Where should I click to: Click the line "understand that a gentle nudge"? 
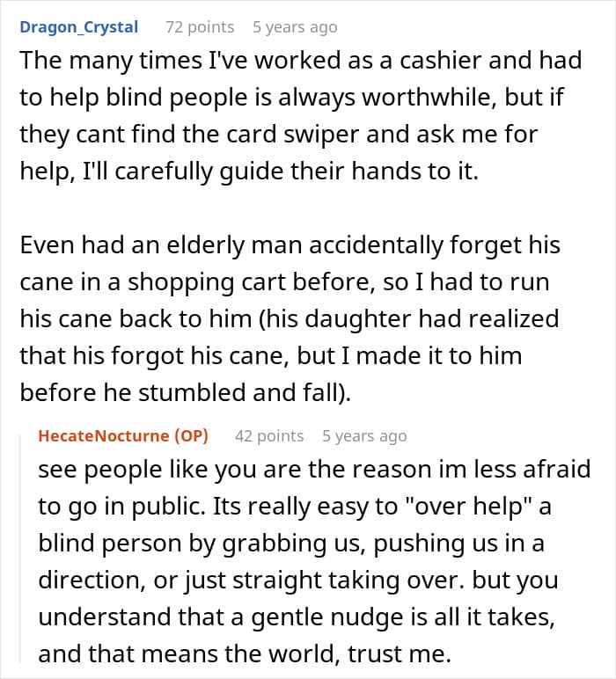click(297, 617)
